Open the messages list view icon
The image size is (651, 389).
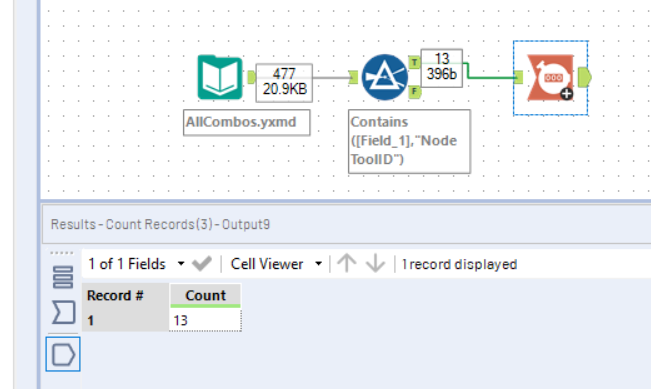click(x=63, y=277)
